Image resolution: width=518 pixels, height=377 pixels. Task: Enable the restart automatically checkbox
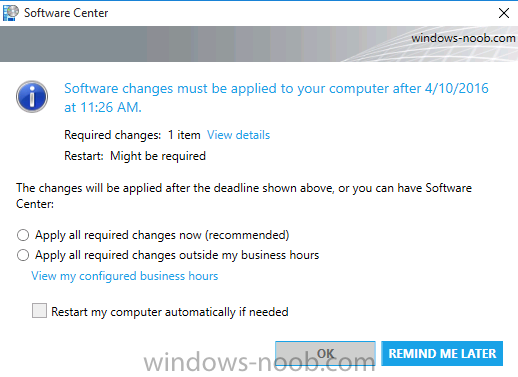coord(39,311)
